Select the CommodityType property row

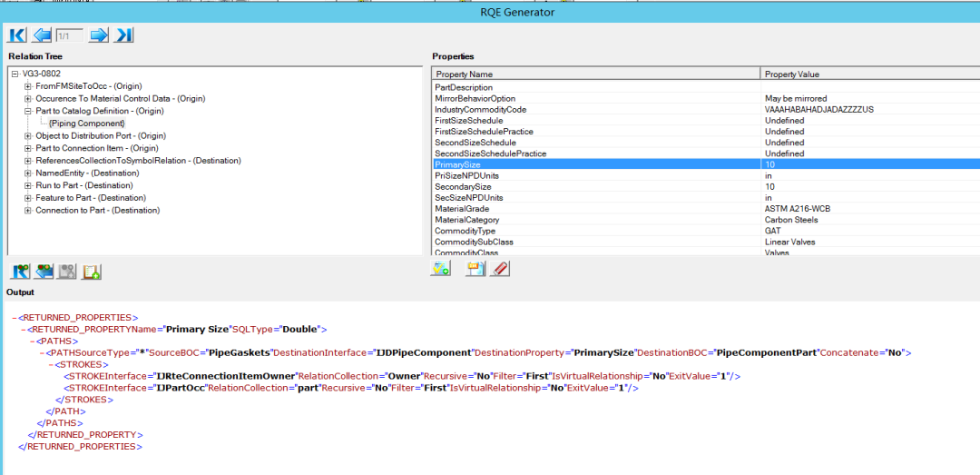(x=706, y=231)
